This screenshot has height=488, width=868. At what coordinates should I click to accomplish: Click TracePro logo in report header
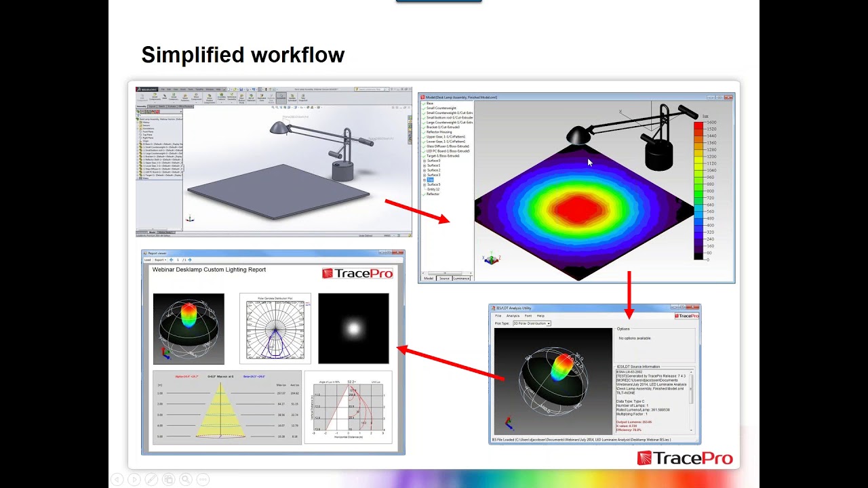point(357,273)
